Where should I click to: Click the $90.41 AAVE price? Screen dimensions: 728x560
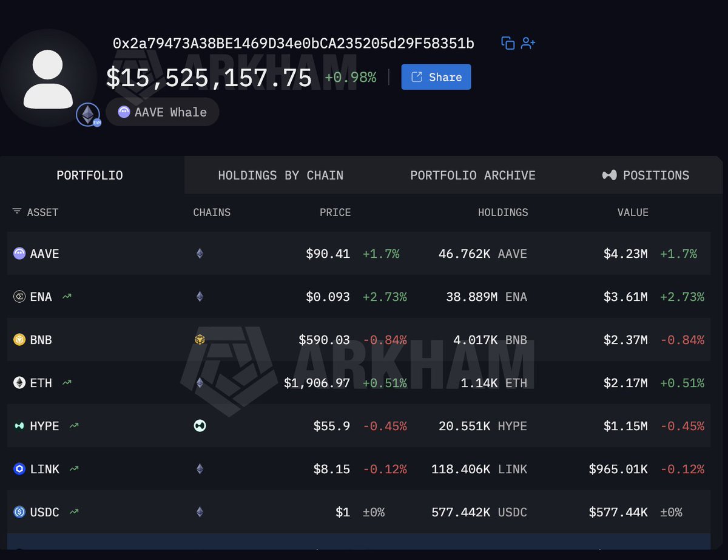pyautogui.click(x=328, y=254)
